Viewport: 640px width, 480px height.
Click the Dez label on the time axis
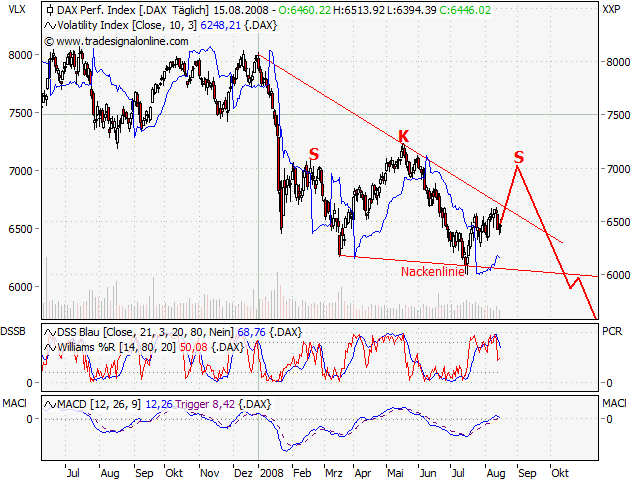click(x=243, y=473)
